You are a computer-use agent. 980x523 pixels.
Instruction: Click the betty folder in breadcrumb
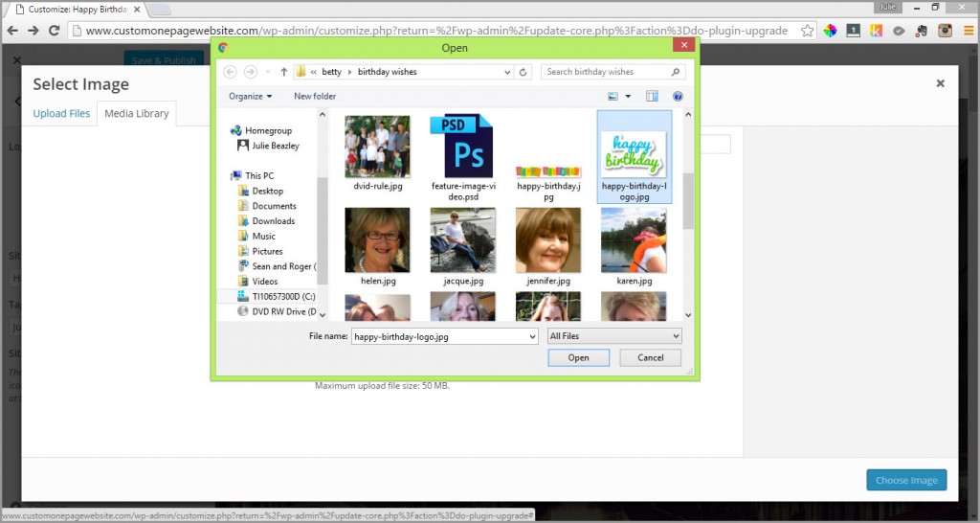[x=331, y=72]
